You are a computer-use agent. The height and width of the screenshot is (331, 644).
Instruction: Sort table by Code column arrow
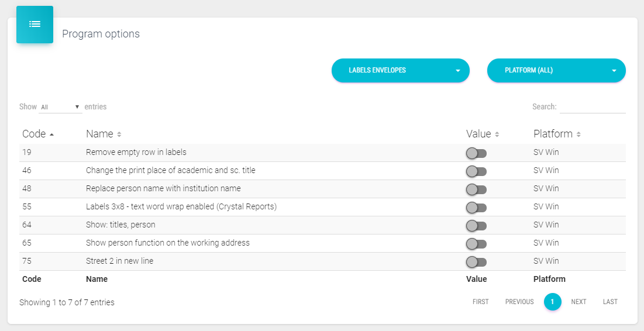point(52,135)
